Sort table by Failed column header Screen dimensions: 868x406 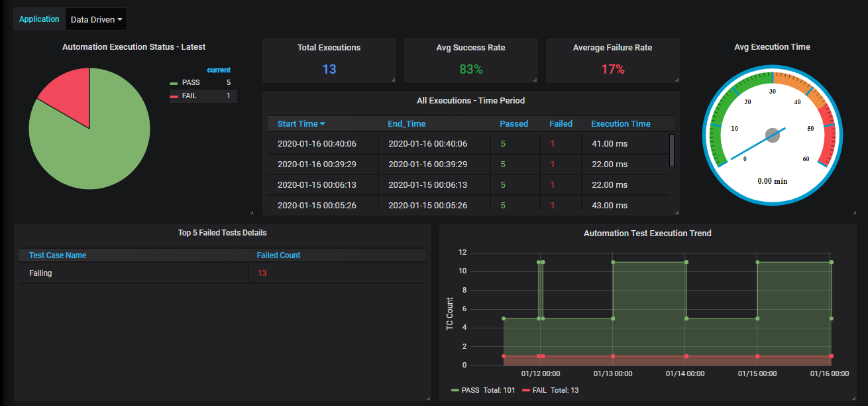(561, 123)
